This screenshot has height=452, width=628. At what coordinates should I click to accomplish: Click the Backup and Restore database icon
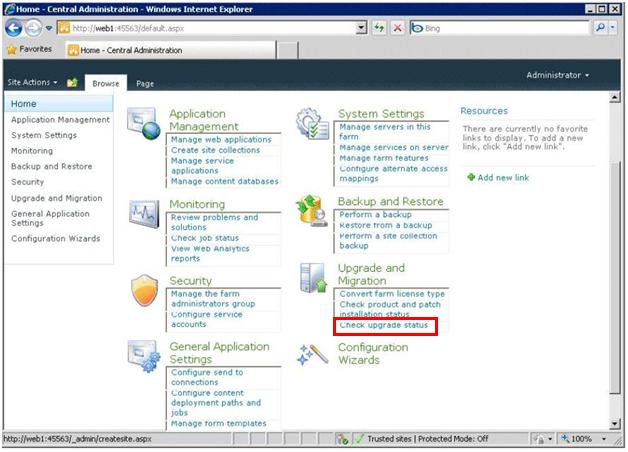(312, 211)
